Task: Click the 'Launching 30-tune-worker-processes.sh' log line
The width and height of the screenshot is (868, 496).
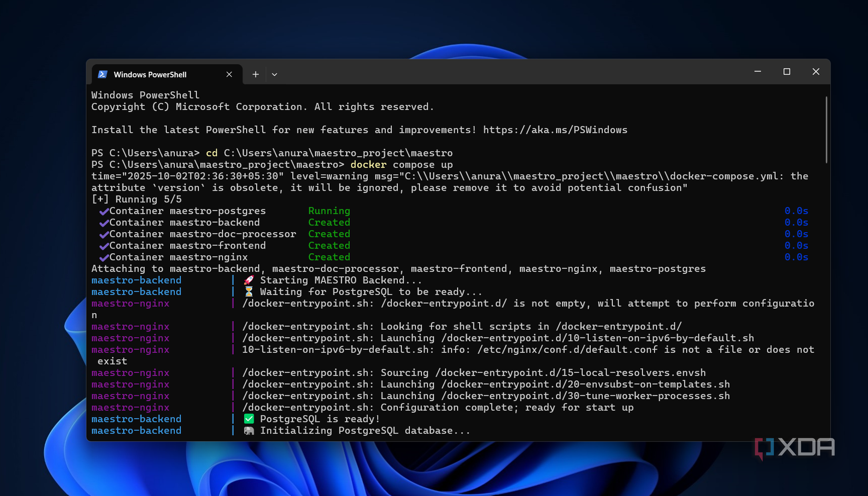Action: [486, 396]
